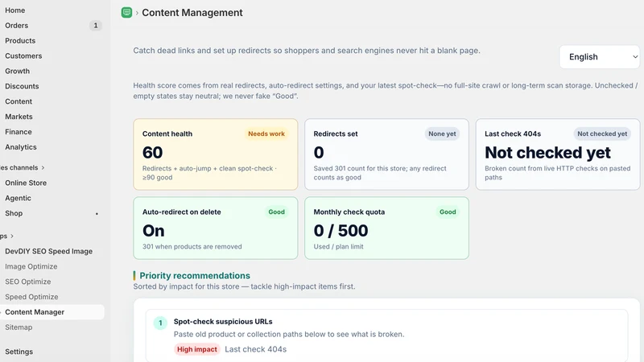Image resolution: width=644 pixels, height=362 pixels.
Task: Open Products in the sidebar
Action: (20, 41)
